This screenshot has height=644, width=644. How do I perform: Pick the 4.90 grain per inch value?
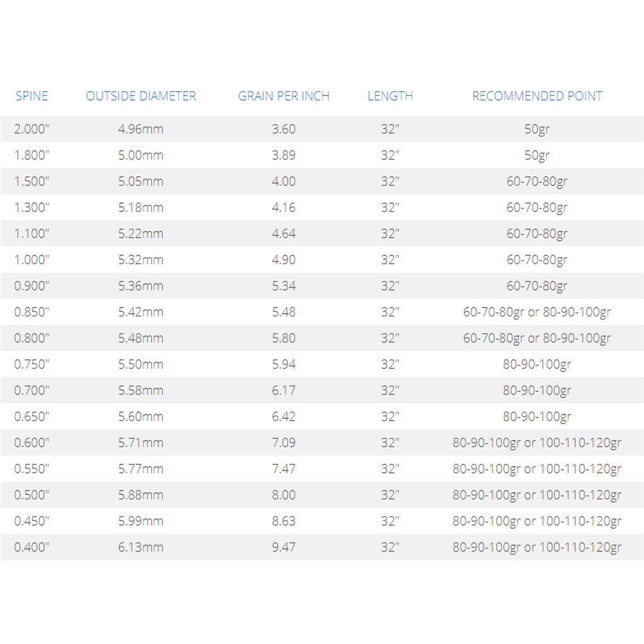(284, 260)
